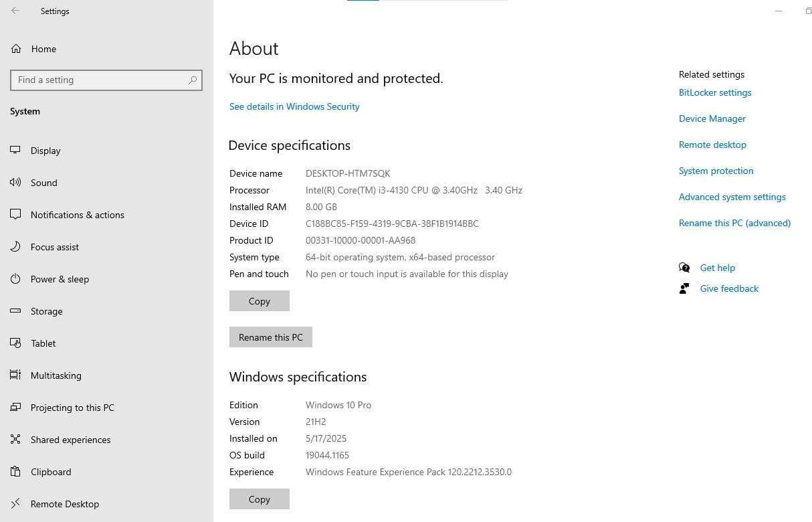Select the OS build 19044.1165 value

327,455
